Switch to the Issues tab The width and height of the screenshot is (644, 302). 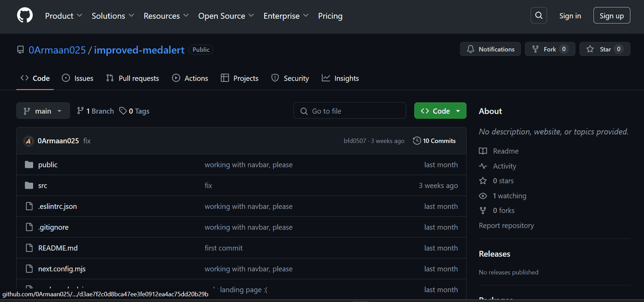tap(77, 79)
